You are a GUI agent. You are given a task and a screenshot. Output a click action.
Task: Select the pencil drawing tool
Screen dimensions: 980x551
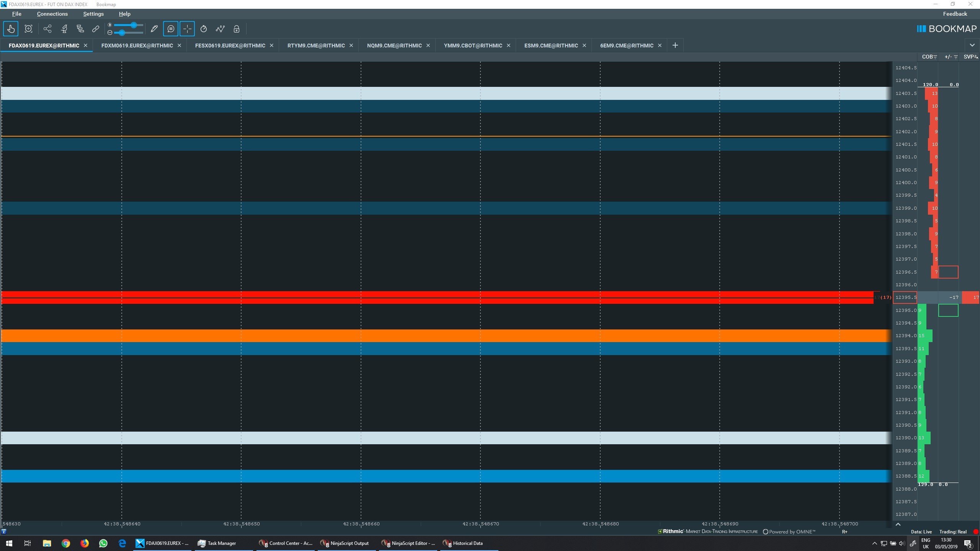(x=154, y=29)
